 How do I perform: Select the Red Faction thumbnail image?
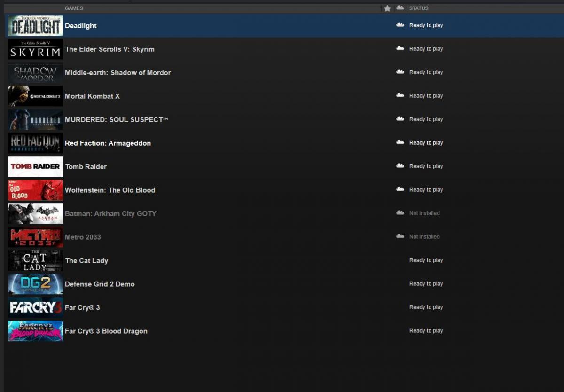(35, 143)
